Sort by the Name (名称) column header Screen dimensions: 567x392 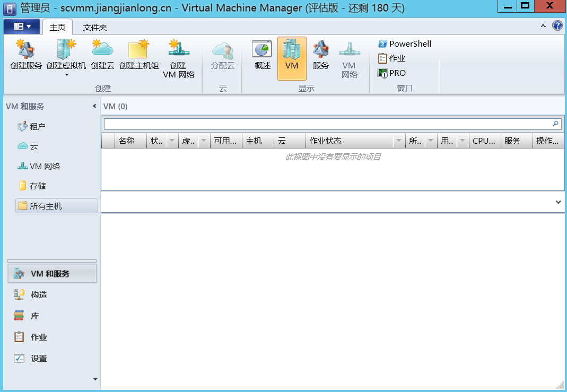131,141
